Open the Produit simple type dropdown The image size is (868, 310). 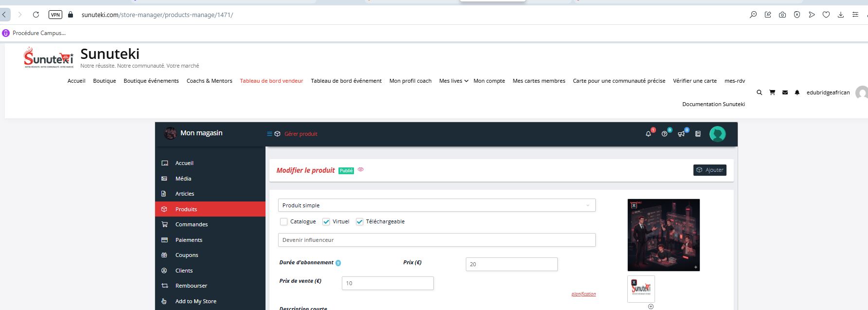[436, 205]
